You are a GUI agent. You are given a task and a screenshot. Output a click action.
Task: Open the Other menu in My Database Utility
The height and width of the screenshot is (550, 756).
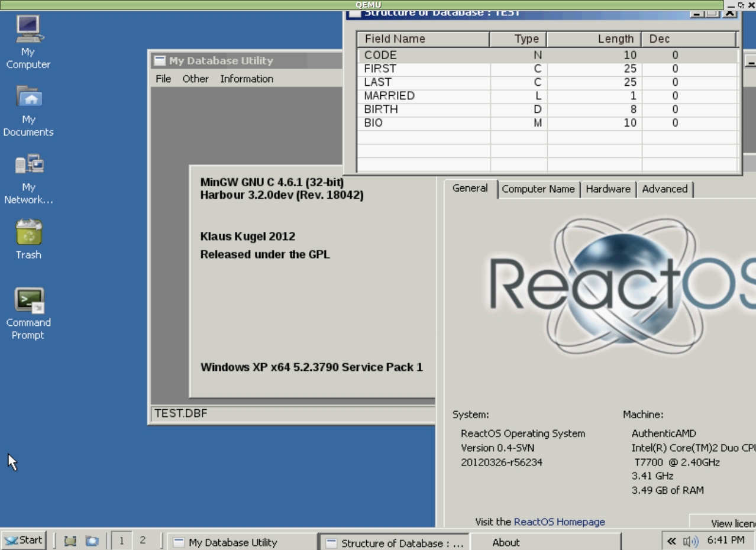pos(195,79)
